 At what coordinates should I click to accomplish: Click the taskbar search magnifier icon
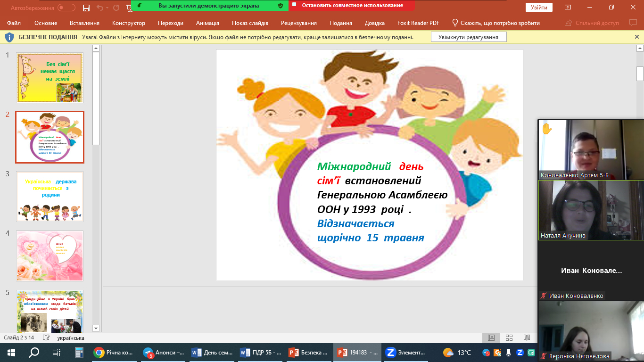pos(34,353)
